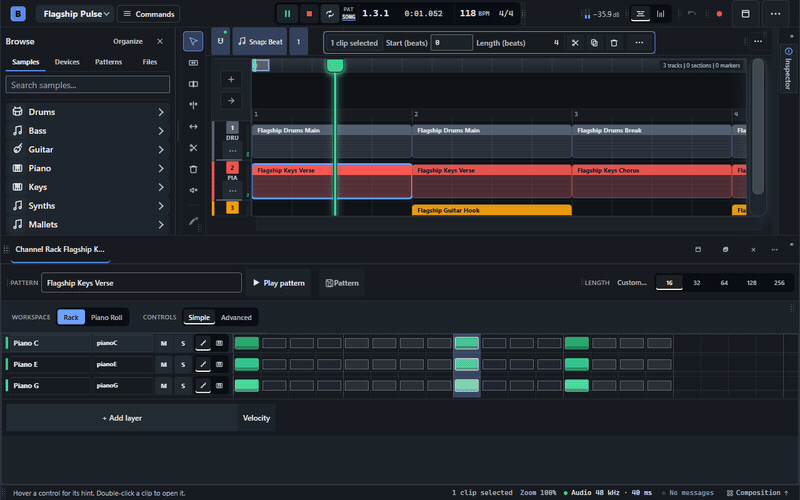Toggle PAT/SONG mode switch
The height and width of the screenshot is (500, 800).
[x=348, y=14]
